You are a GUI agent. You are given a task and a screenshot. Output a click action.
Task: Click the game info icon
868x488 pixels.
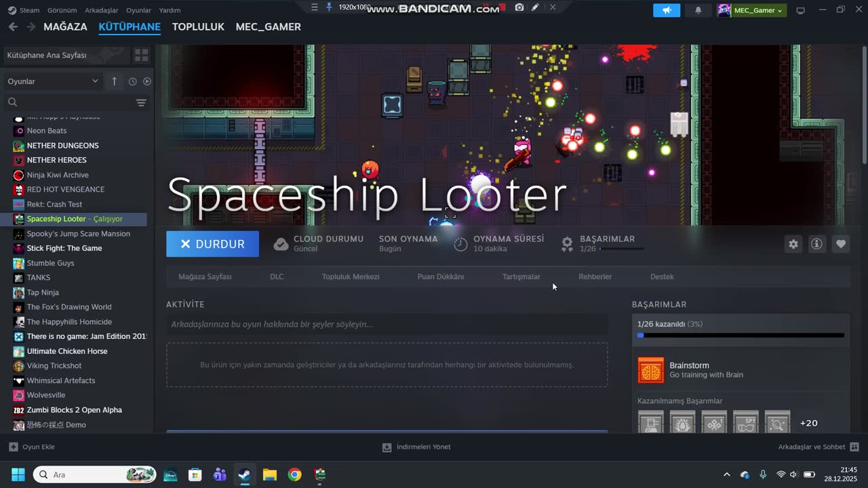pyautogui.click(x=816, y=244)
